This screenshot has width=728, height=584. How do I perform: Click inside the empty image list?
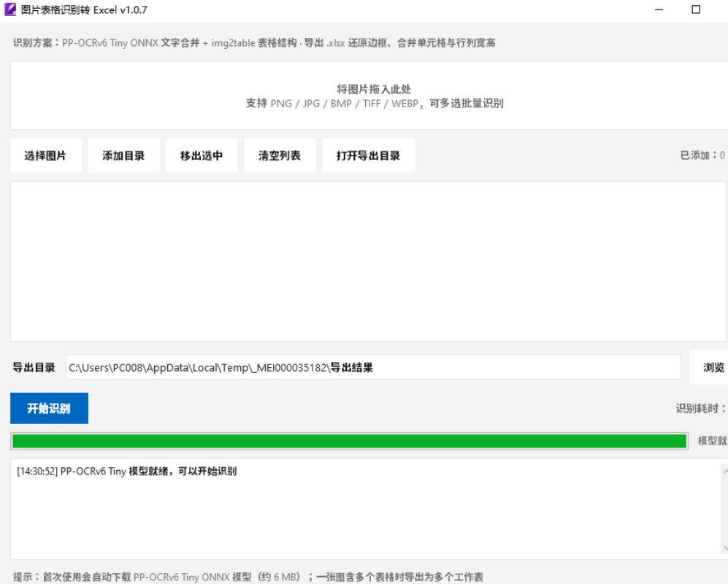369,261
